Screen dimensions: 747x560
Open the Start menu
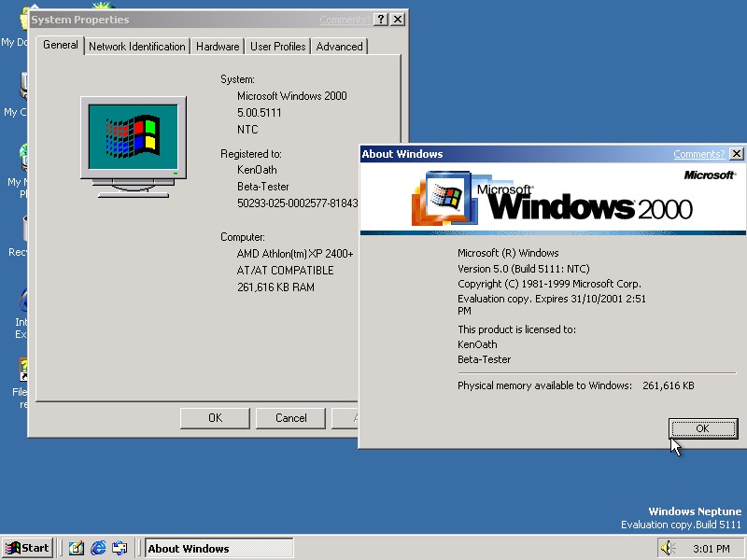tap(27, 548)
